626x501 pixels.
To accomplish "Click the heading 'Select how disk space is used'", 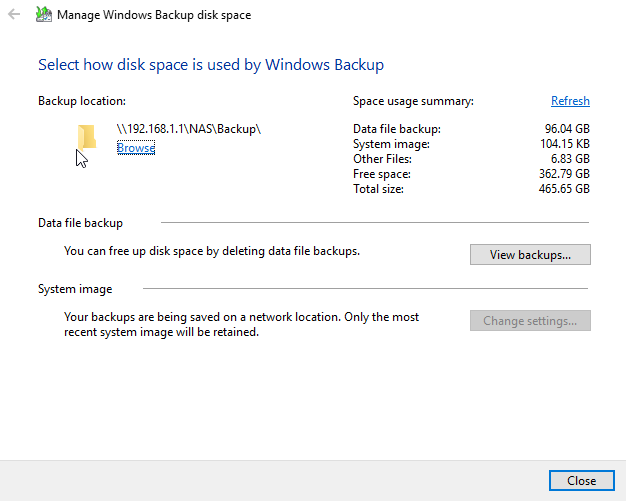I will pyautogui.click(x=211, y=65).
